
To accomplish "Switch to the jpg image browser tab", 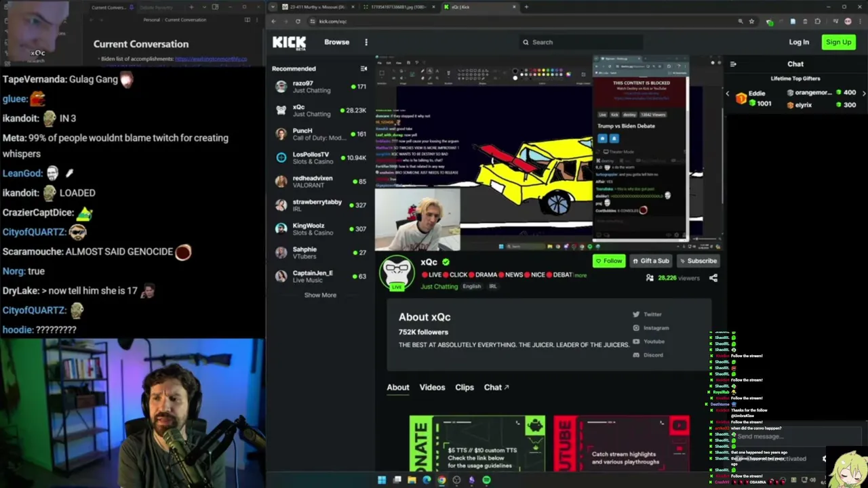I will coord(398,7).
